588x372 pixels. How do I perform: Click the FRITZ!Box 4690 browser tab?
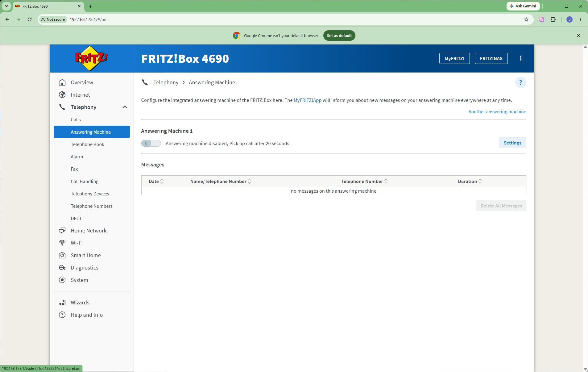click(x=48, y=6)
